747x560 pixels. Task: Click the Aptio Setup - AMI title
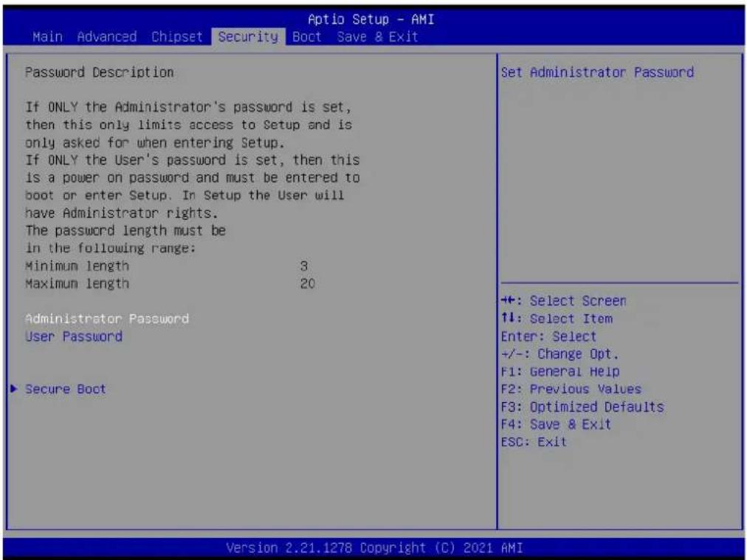(371, 19)
